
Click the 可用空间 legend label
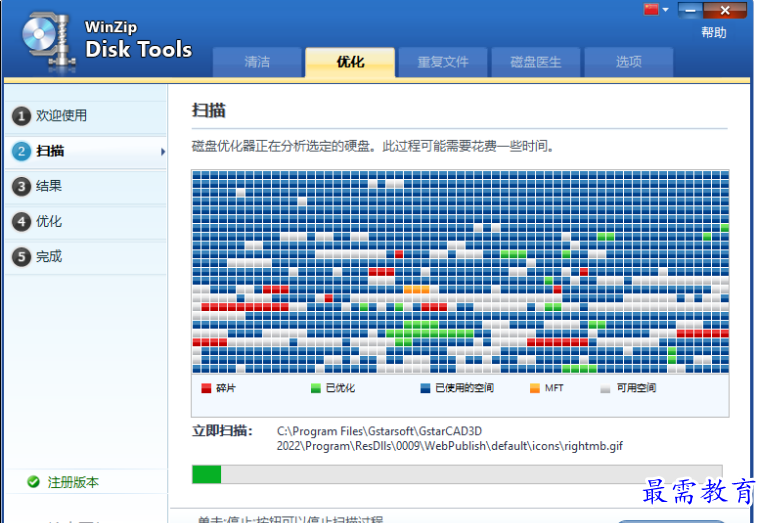[636, 388]
